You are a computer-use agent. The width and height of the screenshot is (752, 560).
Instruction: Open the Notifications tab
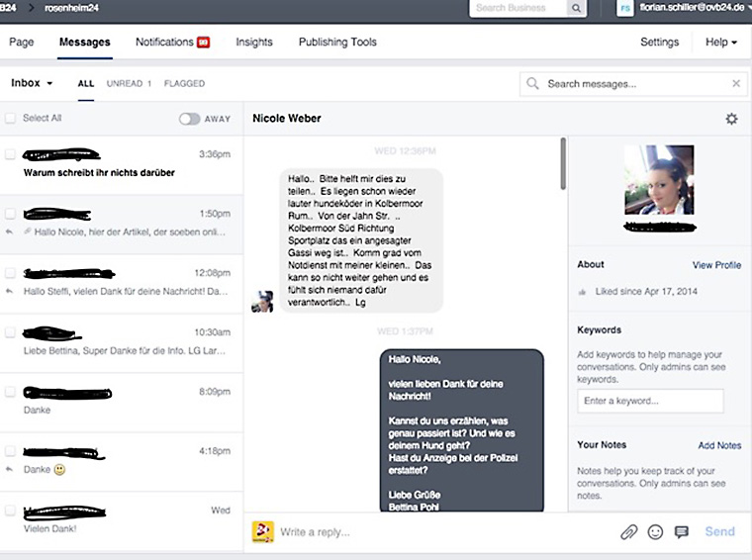coord(164,43)
